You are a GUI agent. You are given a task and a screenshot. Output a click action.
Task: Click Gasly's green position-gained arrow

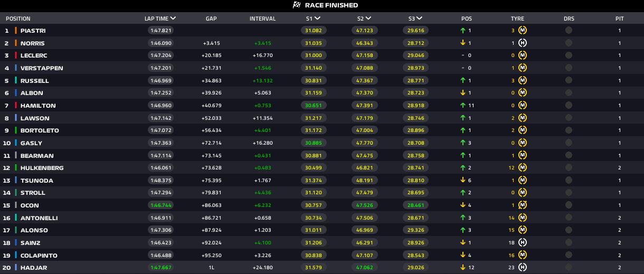click(463, 143)
